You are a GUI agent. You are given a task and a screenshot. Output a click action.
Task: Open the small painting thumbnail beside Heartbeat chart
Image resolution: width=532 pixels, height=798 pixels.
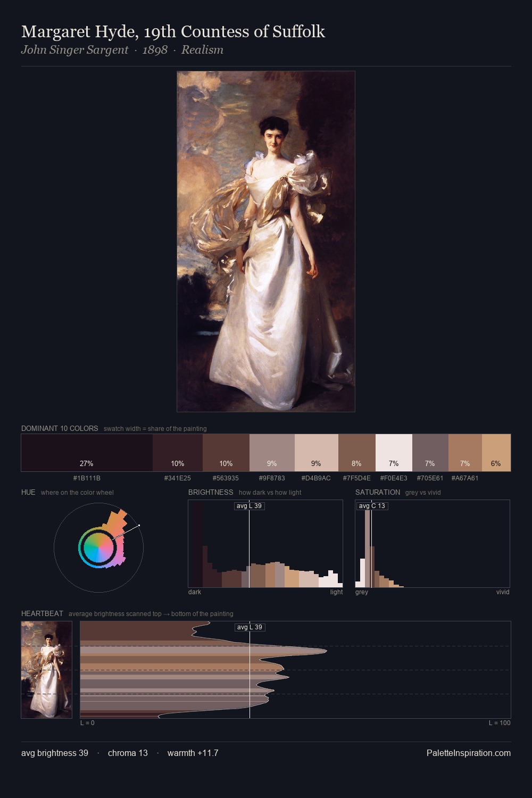coord(46,670)
